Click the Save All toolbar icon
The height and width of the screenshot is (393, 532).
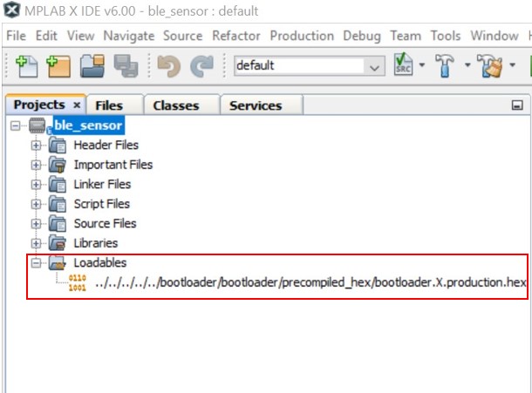pos(126,66)
